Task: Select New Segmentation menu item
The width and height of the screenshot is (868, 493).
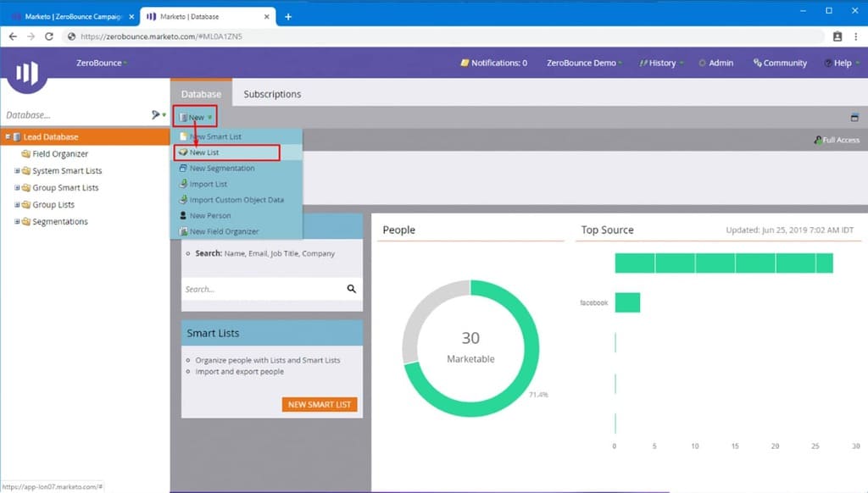Action: (x=238, y=169)
